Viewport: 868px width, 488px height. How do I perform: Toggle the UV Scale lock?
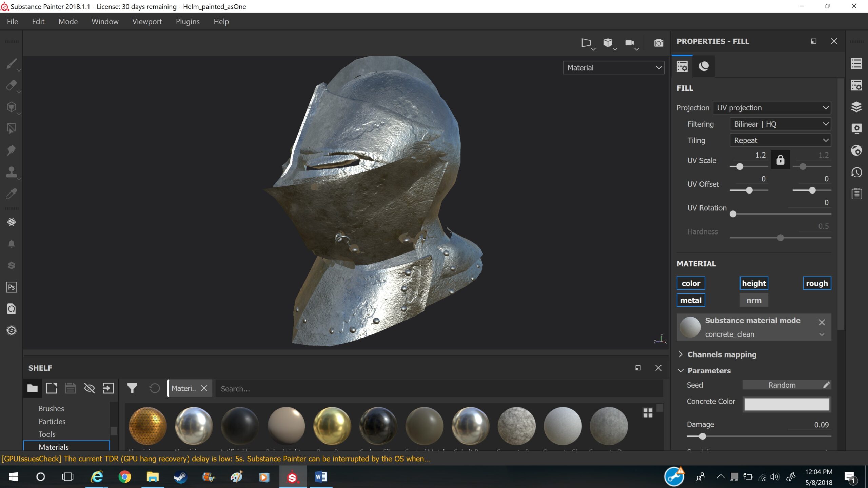[x=780, y=160]
